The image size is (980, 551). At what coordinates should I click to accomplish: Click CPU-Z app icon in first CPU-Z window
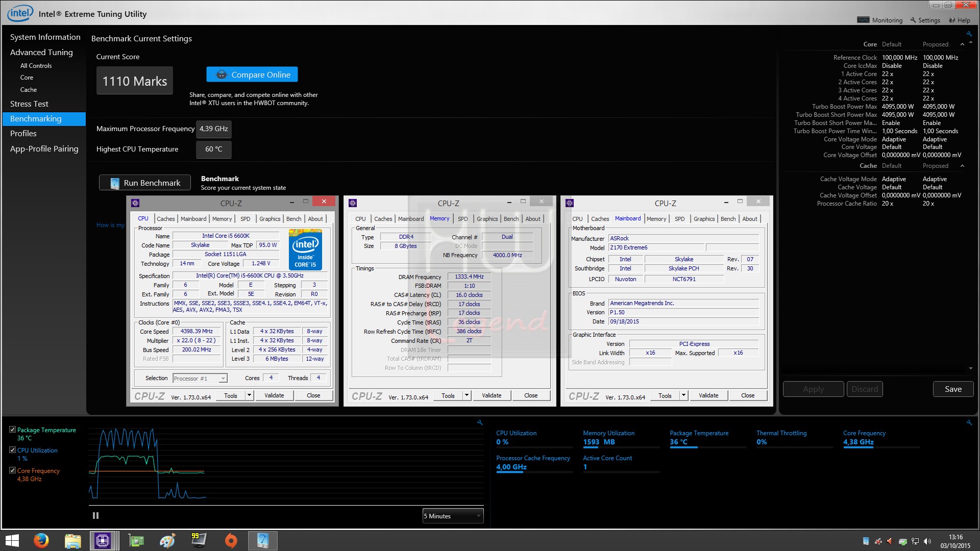point(135,203)
